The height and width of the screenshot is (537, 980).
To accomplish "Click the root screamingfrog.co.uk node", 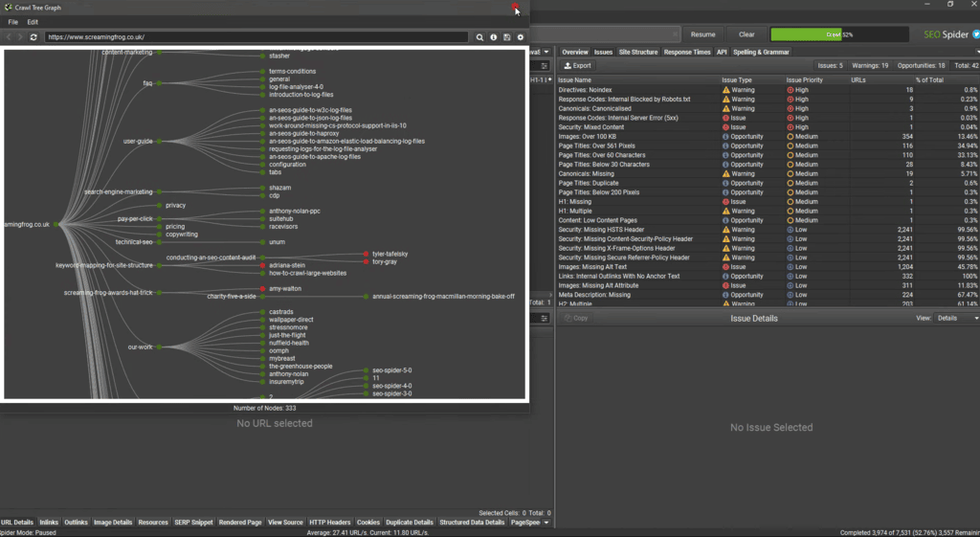I will tap(56, 224).
